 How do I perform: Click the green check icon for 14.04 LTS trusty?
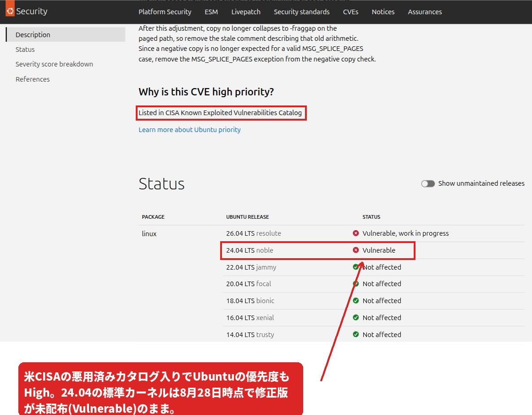click(355, 335)
